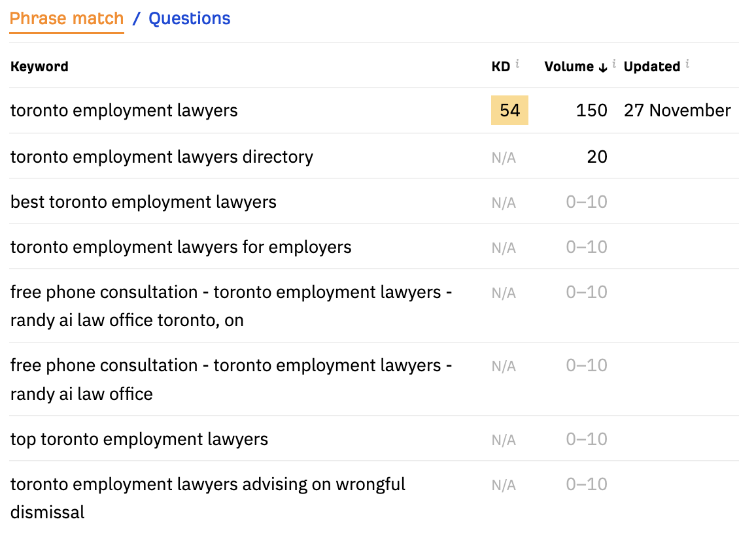Click the info icon next to Updated
The image size is (756, 549).
pos(687,64)
